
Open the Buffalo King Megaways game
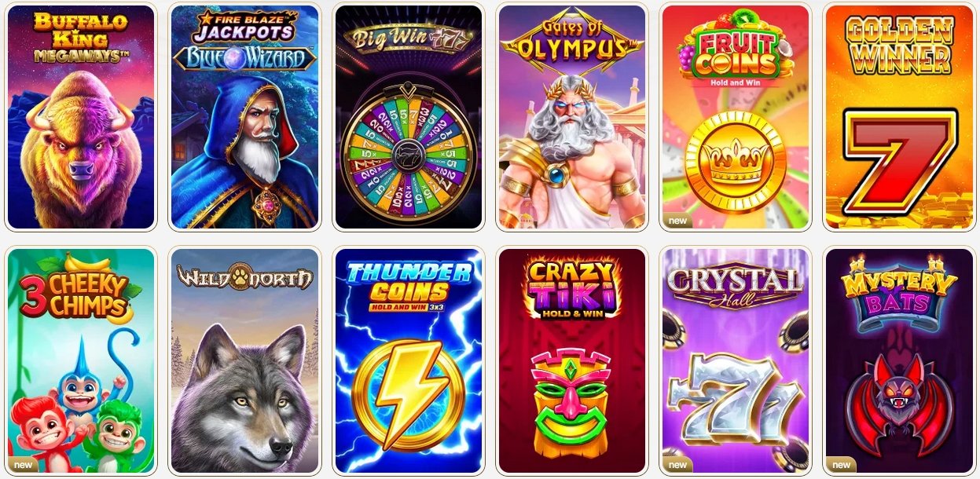click(x=81, y=117)
